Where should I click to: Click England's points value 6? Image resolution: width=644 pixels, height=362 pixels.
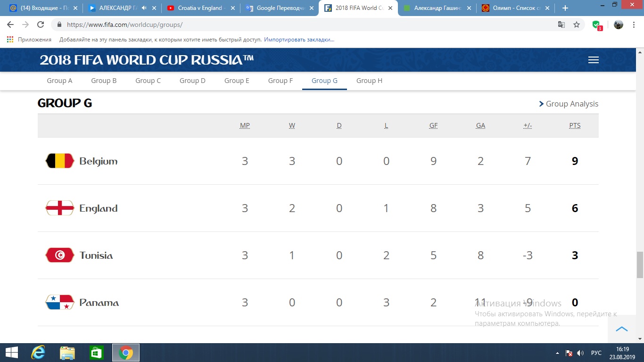point(575,208)
